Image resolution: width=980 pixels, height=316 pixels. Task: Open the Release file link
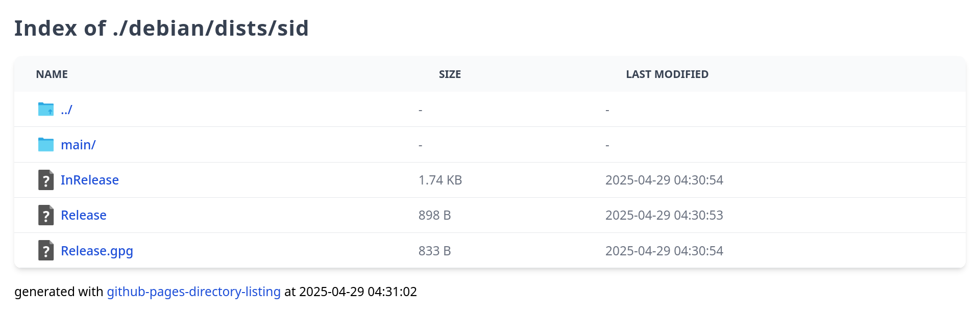click(x=84, y=215)
